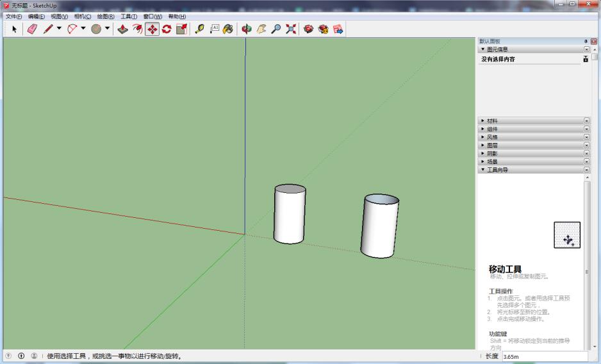Image resolution: width=601 pixels, height=364 pixels.
Task: Activate the Push/Pull tool
Action: [123, 29]
